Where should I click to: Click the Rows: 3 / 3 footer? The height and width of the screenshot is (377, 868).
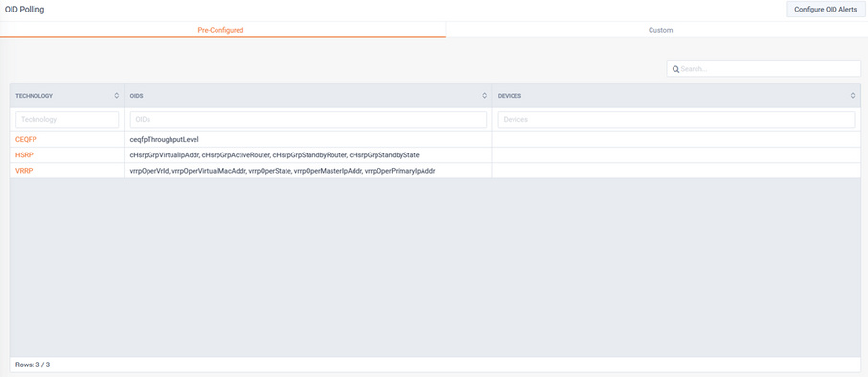(x=33, y=365)
